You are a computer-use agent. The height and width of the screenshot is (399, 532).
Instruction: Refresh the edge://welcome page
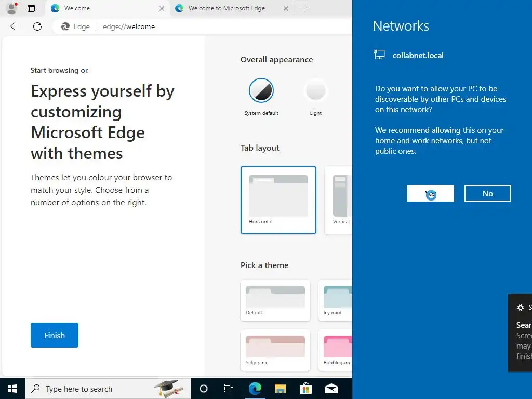(37, 26)
